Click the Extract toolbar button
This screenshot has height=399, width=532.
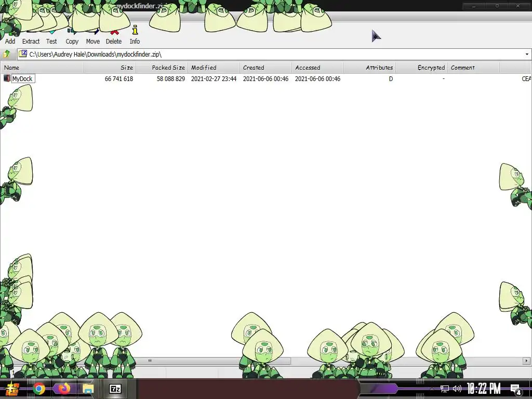(x=31, y=37)
